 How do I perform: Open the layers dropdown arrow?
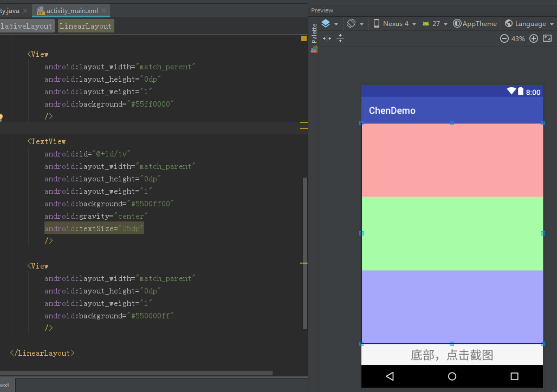(x=336, y=24)
